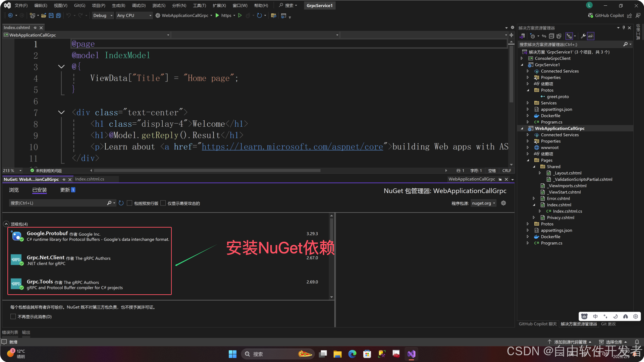Click Solution Explorer search magnifier icon
Viewport: 644px width, 362px height.
point(626,44)
